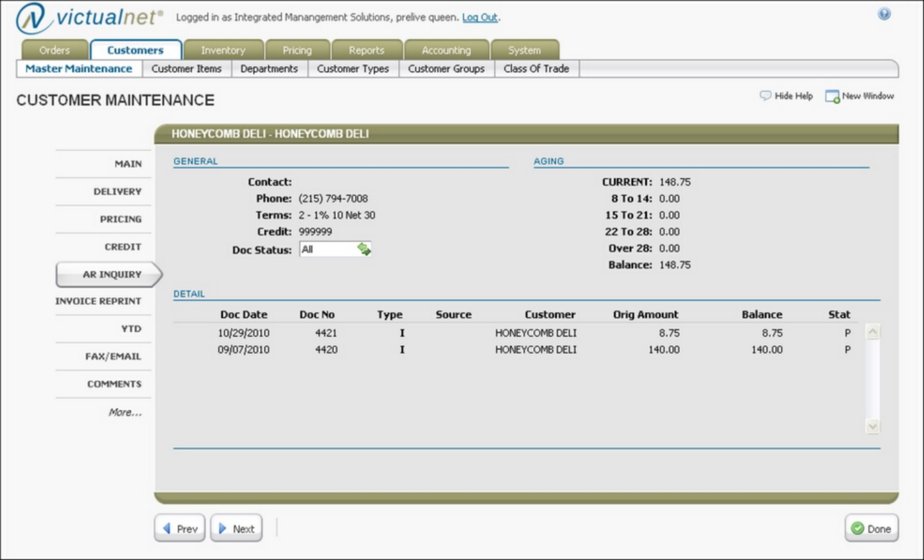This screenshot has height=560, width=924.
Task: Click credit value 999999
Action: tap(315, 232)
